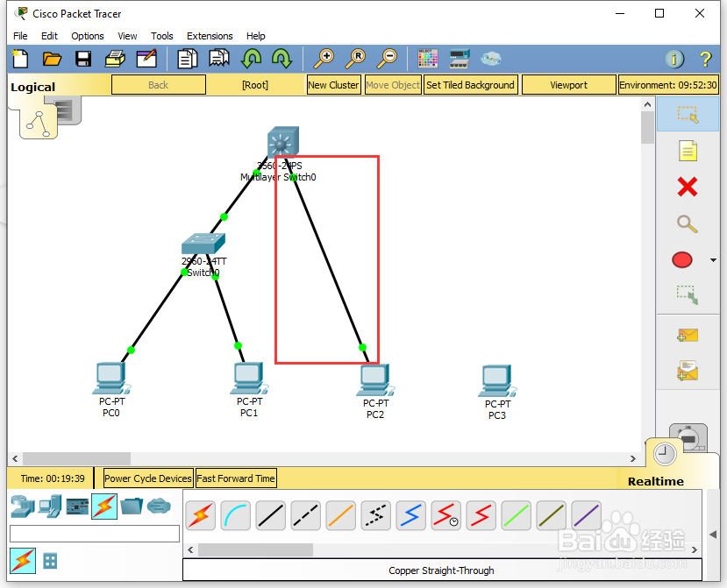Screen dimensions: 727x588
Task: Open the Options menu
Action: (88, 36)
